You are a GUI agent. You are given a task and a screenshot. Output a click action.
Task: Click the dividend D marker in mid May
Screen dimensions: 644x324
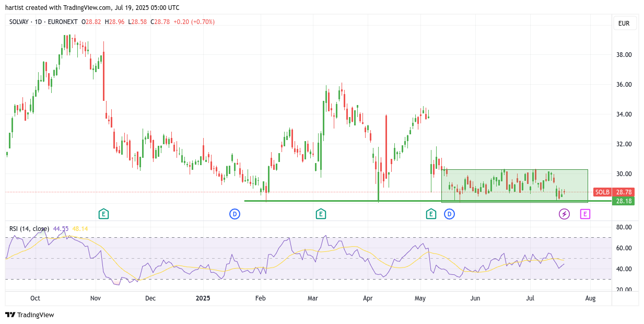tap(449, 214)
